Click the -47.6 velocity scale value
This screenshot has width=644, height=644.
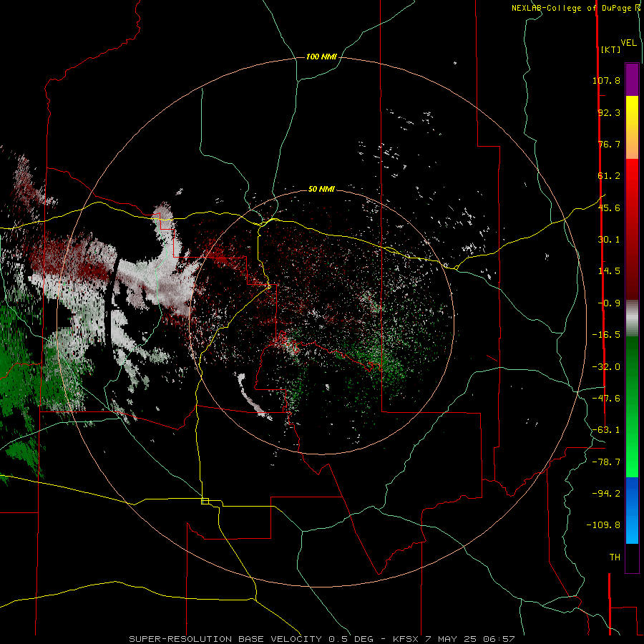point(606,399)
